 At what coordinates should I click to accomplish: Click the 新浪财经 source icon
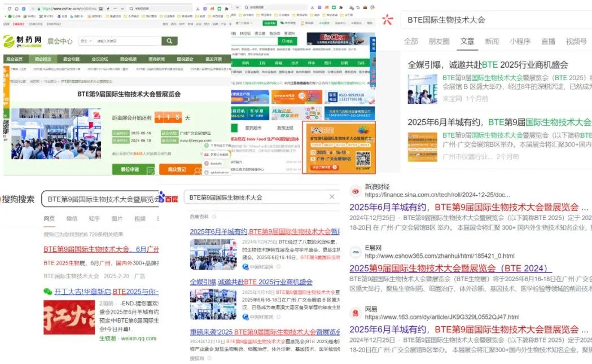pyautogui.click(x=356, y=191)
